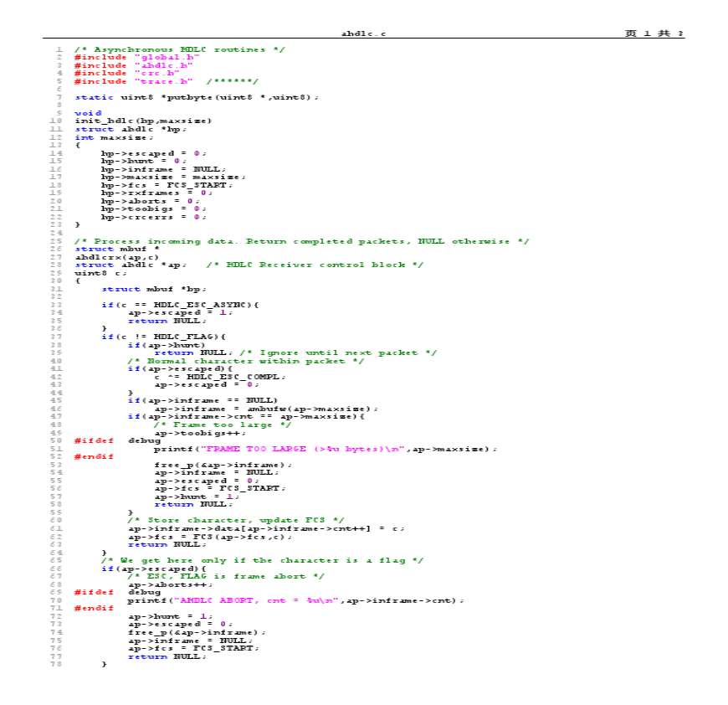Click the page number indicator at top right
Image resolution: width=728 pixels, height=705 pixels.
pos(654,33)
